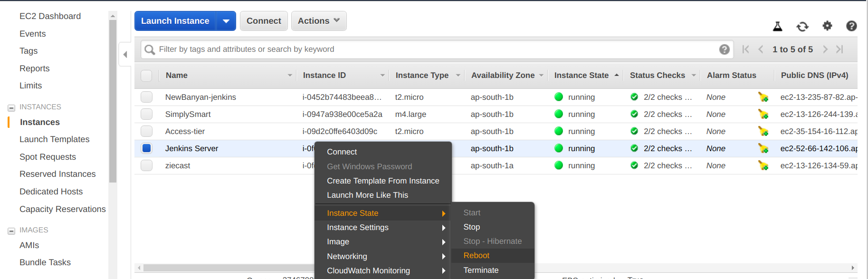This screenshot has width=868, height=279.
Task: Open Launch Templates in the sidebar
Action: click(x=55, y=139)
